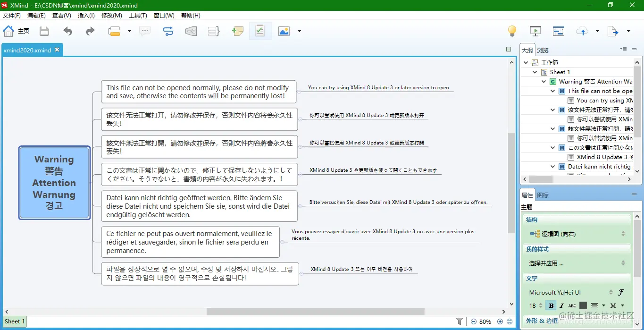Save the current mind map

coord(44,31)
